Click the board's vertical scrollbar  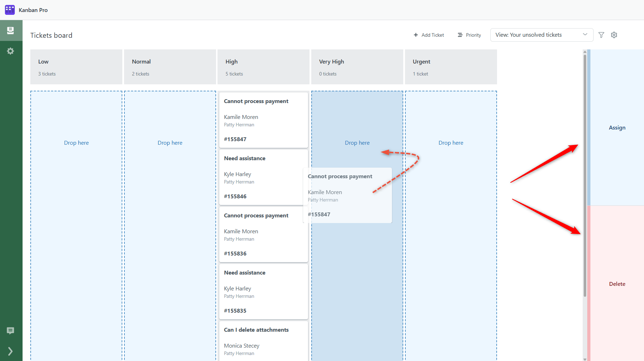pyautogui.click(x=585, y=176)
